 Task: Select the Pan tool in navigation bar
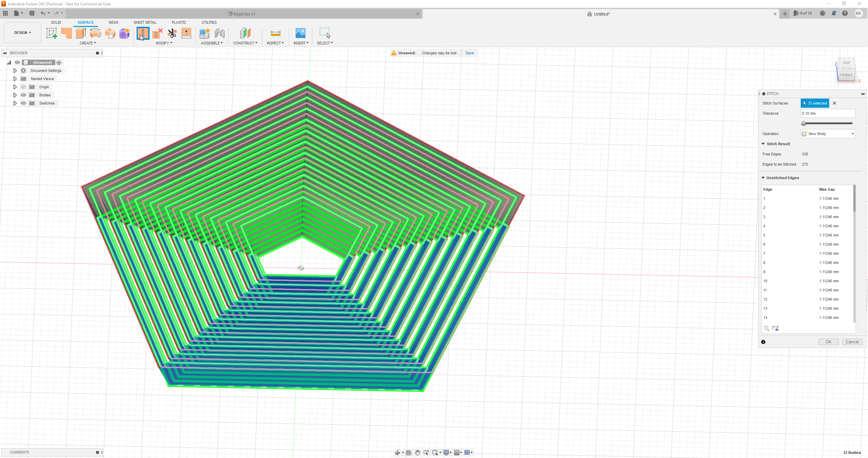(x=417, y=452)
